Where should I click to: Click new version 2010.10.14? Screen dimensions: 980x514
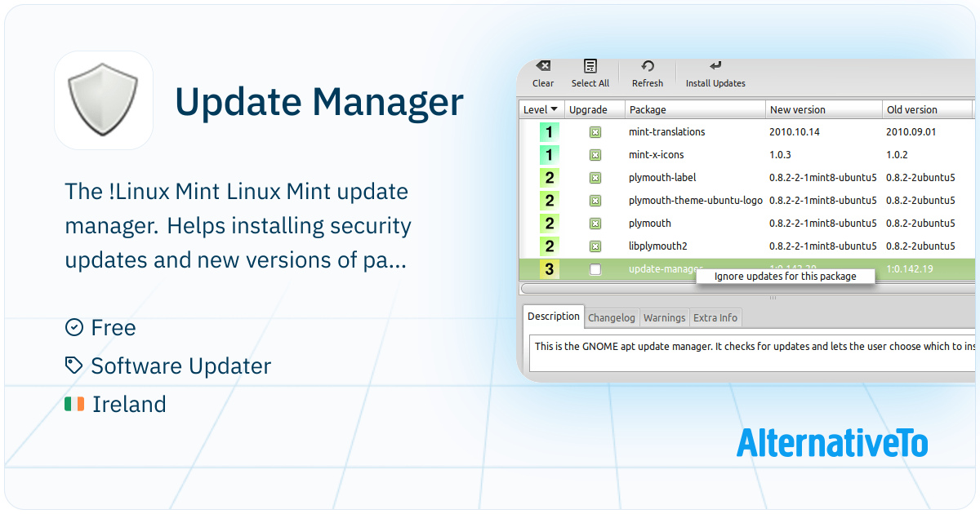coord(793,132)
